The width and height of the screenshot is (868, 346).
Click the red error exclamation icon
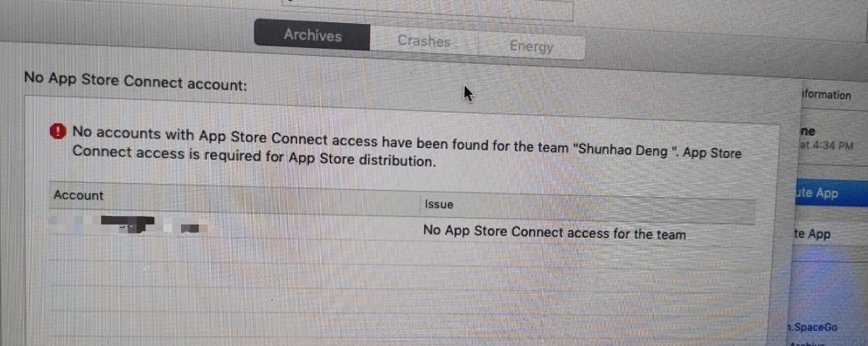click(58, 131)
